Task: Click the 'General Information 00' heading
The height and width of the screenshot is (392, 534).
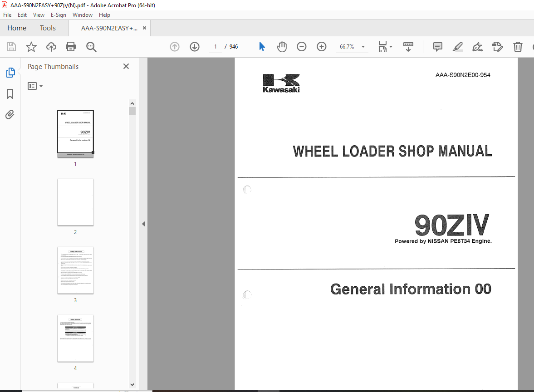Action: [x=411, y=289]
